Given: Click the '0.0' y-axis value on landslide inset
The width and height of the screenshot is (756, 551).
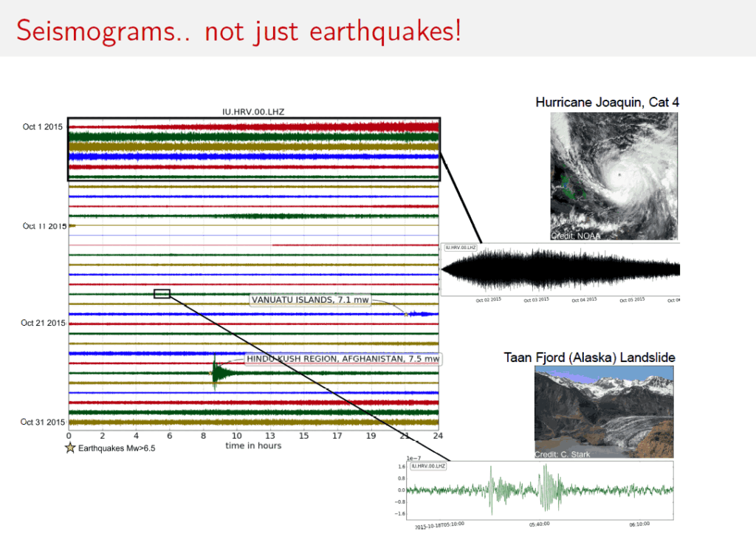Looking at the screenshot, I should click(402, 490).
